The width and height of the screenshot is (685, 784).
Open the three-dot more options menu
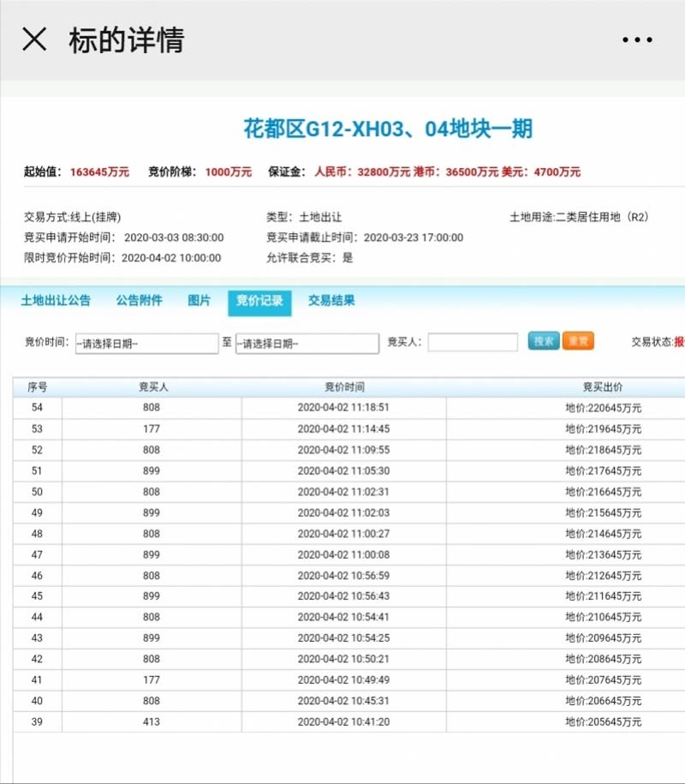coord(637,40)
